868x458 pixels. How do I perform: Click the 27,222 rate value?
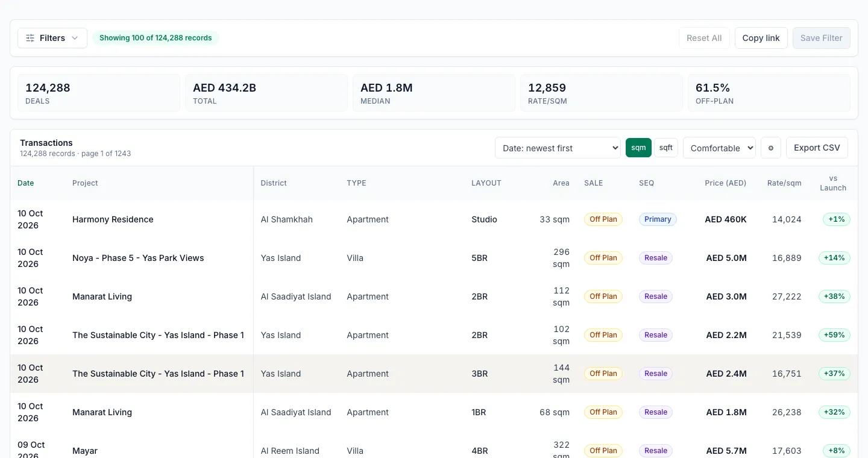(x=787, y=296)
